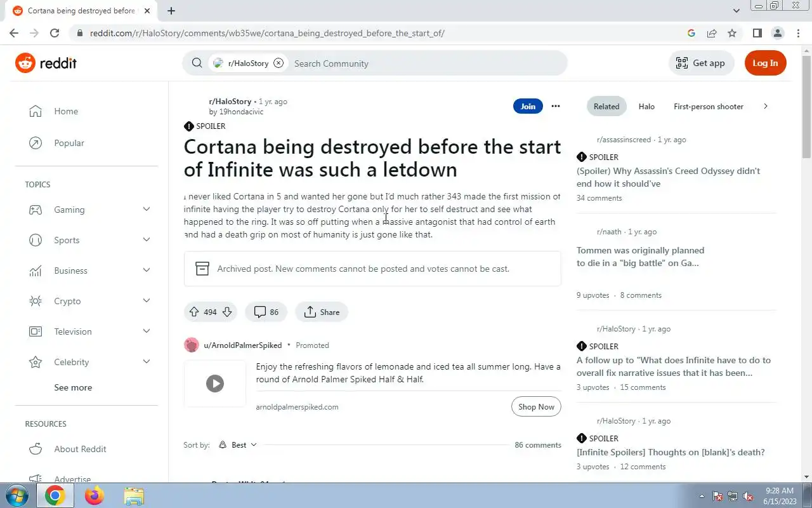The image size is (812, 508).
Task: Click the Share button
Action: coord(322,312)
